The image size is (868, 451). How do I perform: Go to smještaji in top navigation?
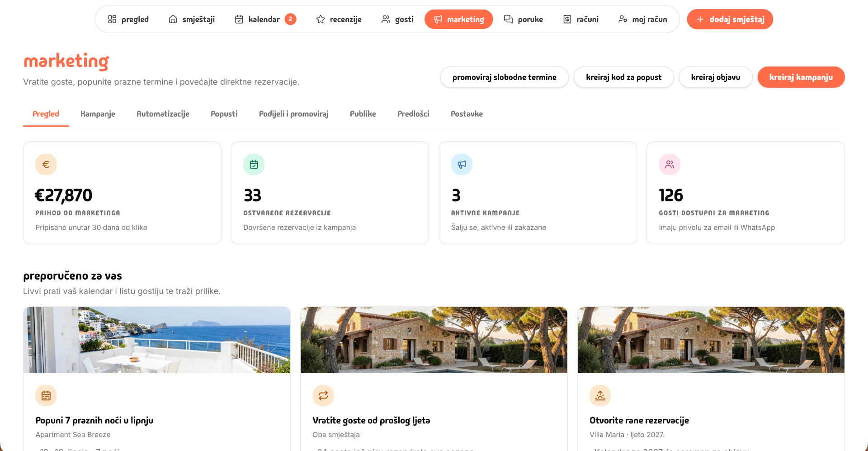(x=192, y=19)
